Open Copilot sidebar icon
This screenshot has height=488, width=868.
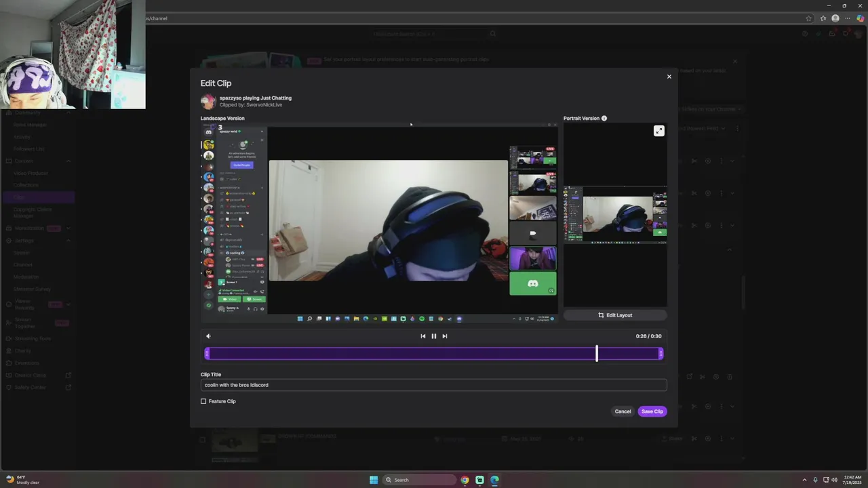(860, 18)
